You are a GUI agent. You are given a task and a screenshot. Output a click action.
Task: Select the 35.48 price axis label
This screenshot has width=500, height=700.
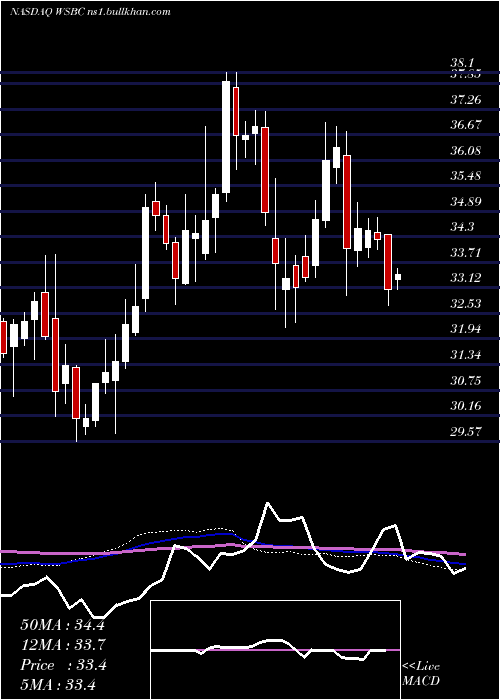465,176
